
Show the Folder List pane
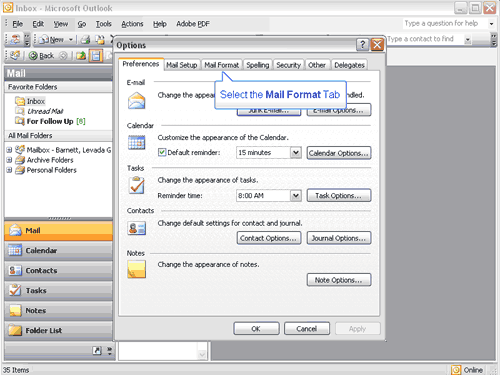tap(59, 331)
